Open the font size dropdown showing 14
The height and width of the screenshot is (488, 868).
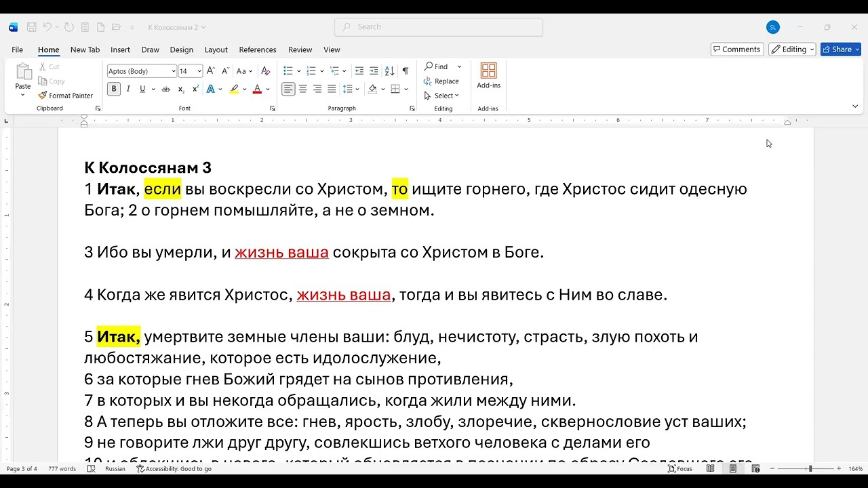pos(199,71)
